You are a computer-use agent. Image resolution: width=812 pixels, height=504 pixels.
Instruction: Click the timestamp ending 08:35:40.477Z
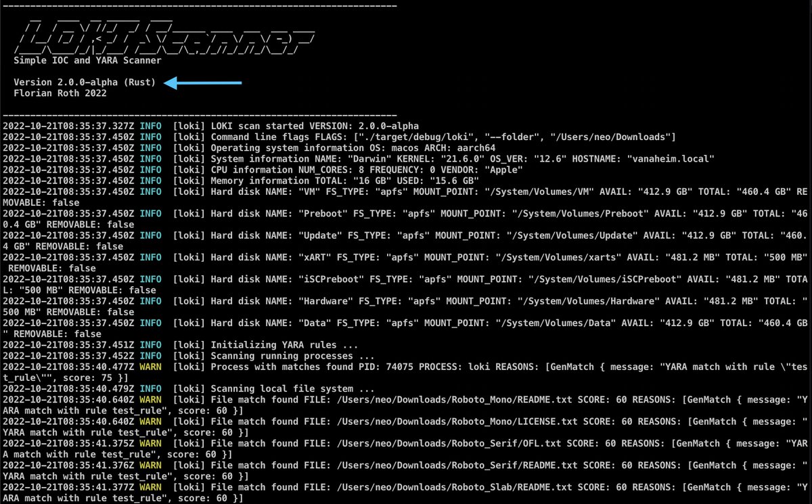pyautogui.click(x=68, y=367)
